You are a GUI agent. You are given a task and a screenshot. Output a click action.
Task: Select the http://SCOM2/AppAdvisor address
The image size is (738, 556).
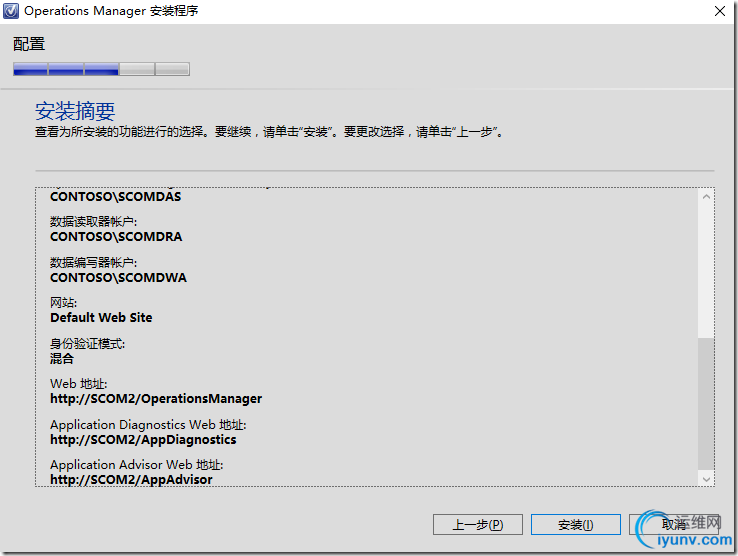click(131, 480)
